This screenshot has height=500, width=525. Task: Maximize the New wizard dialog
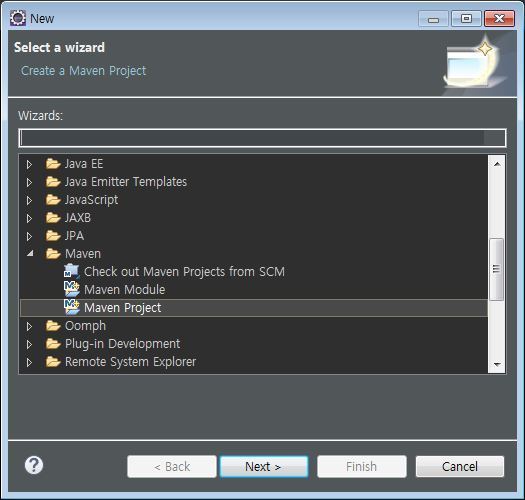pyautogui.click(x=466, y=18)
